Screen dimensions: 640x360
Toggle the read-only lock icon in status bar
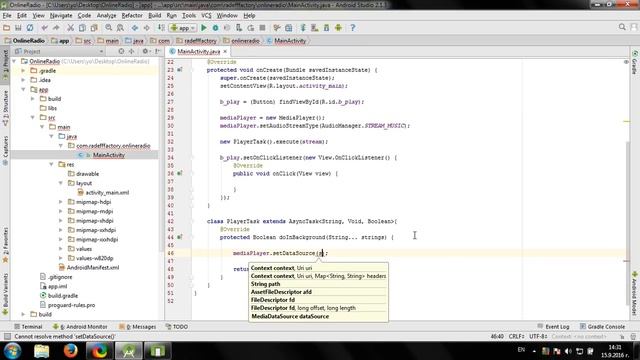622,337
